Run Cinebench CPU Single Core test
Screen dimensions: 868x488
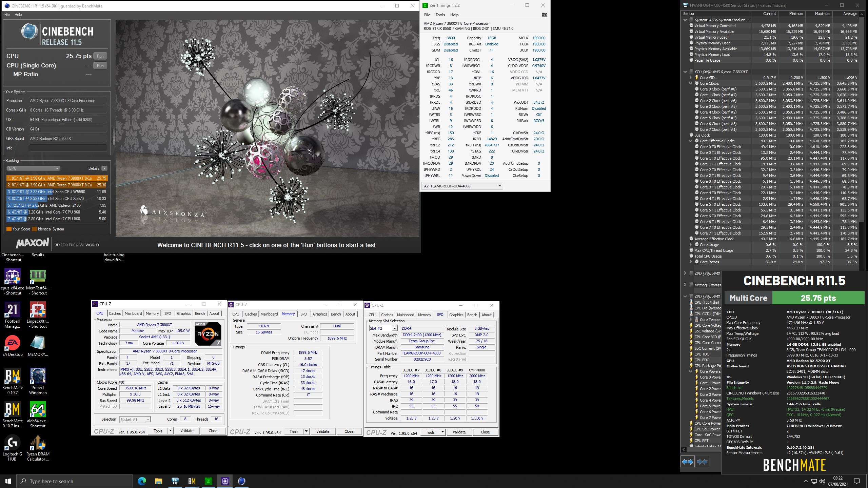100,66
